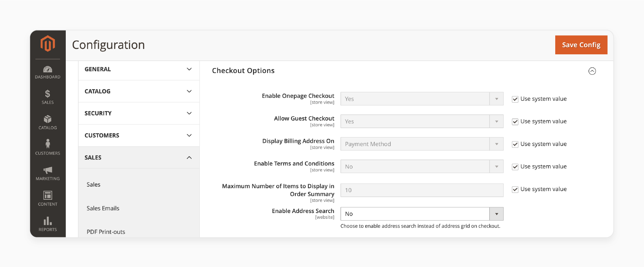Collapse the Checkout Options section circle icon
Image resolution: width=644 pixels, height=267 pixels.
point(592,71)
